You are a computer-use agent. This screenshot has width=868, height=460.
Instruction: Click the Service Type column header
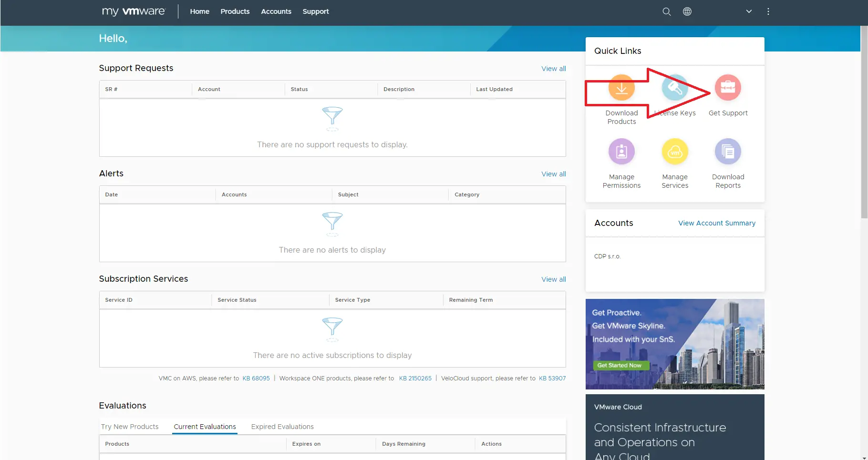[386, 300]
